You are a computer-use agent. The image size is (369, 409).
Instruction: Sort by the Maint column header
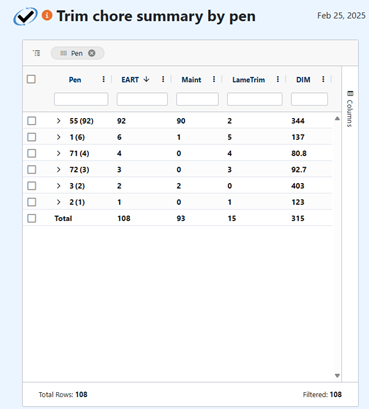[191, 80]
